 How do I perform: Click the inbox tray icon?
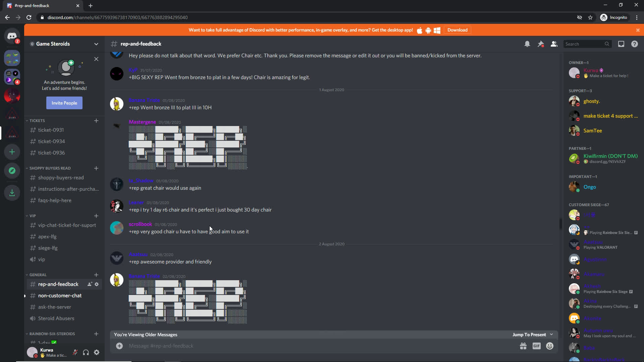point(622,44)
